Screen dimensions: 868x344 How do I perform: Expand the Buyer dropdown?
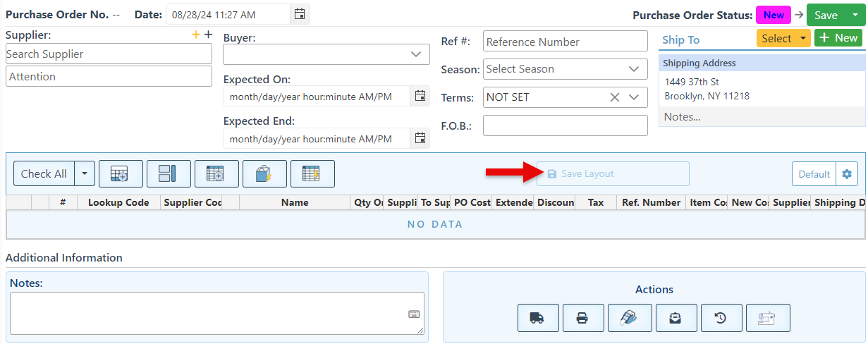(x=415, y=54)
